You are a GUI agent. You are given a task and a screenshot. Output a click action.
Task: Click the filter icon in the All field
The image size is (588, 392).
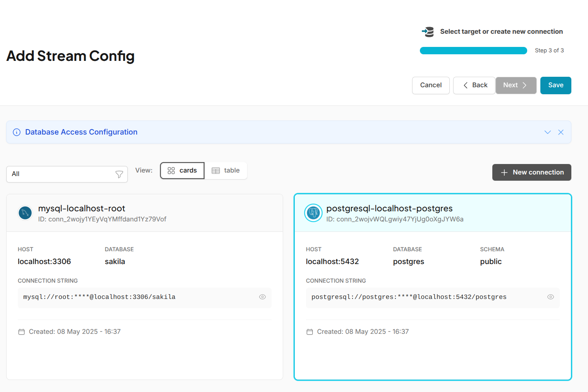pyautogui.click(x=119, y=174)
